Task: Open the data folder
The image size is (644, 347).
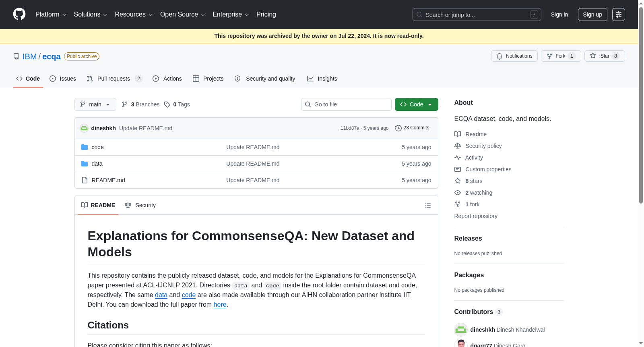Action: point(97,164)
